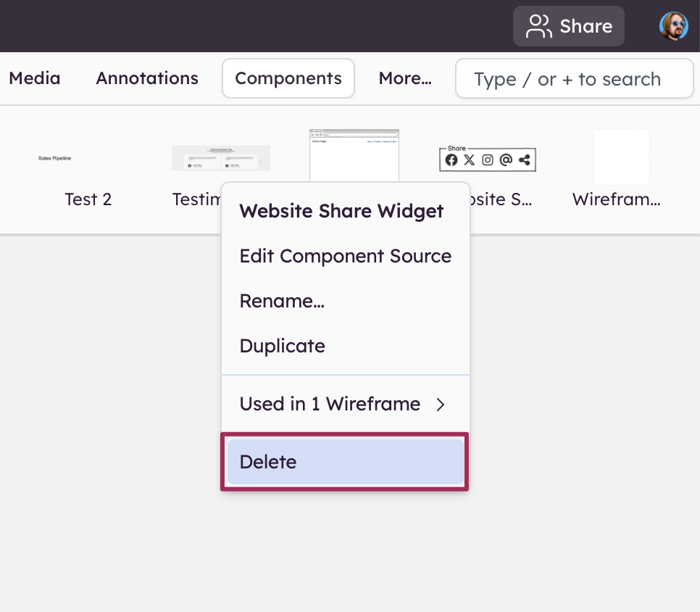This screenshot has height=612, width=700.
Task: Switch to the Annotations tab
Action: pyautogui.click(x=147, y=78)
